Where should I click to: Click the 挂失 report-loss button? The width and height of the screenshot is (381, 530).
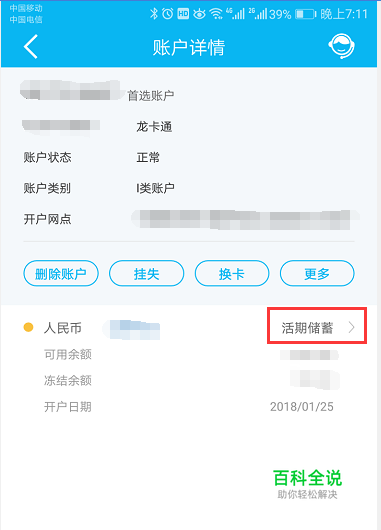(x=146, y=273)
